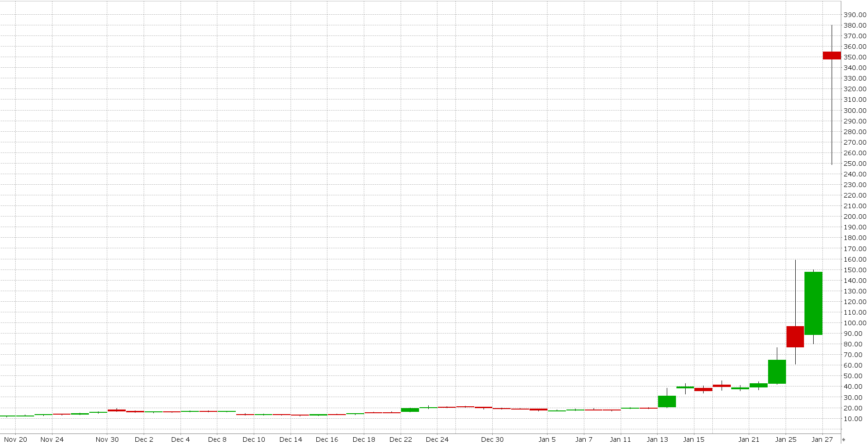The height and width of the screenshot is (445, 868).
Task: Click the Dec 14 date label
Action: click(x=291, y=439)
